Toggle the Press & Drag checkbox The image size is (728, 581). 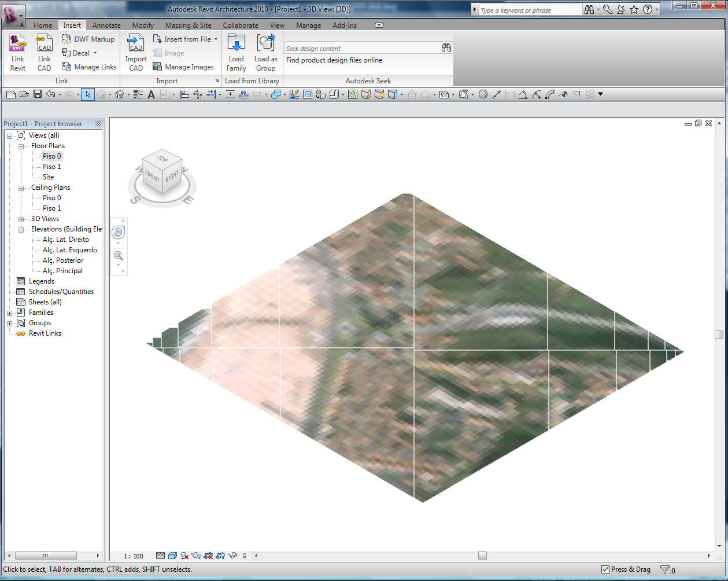605,569
